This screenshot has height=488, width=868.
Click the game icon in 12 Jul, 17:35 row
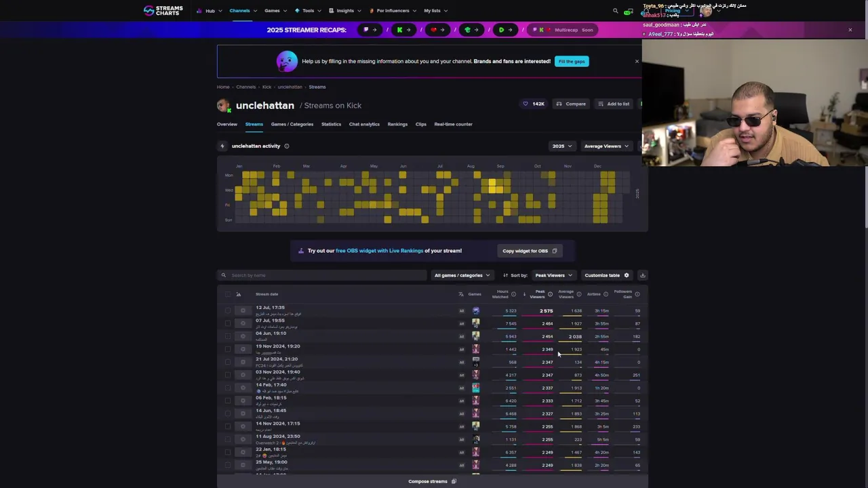click(475, 310)
